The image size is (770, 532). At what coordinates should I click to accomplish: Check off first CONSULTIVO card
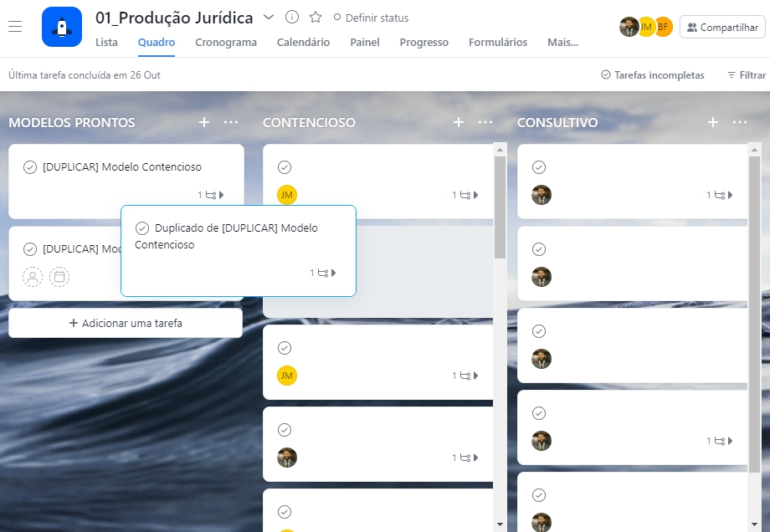click(539, 167)
